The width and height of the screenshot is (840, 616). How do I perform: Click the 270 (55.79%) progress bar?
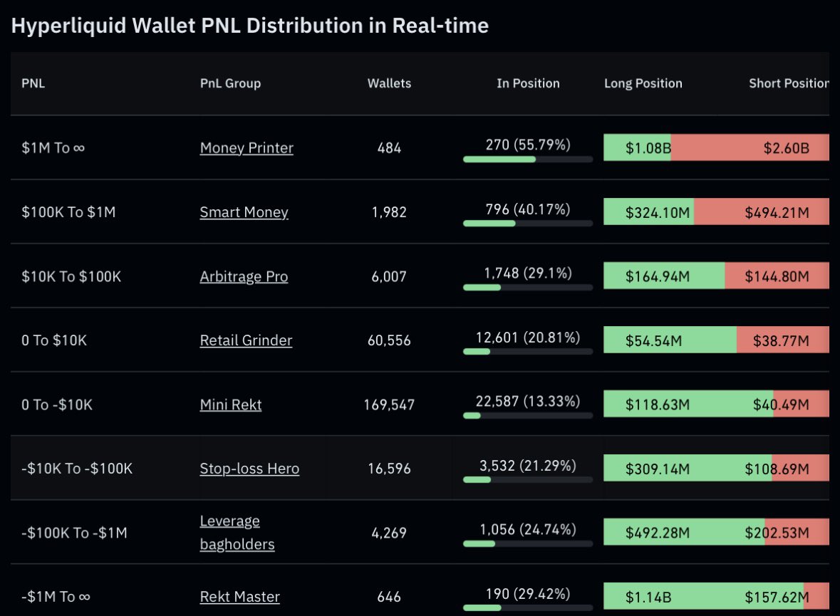[528, 159]
